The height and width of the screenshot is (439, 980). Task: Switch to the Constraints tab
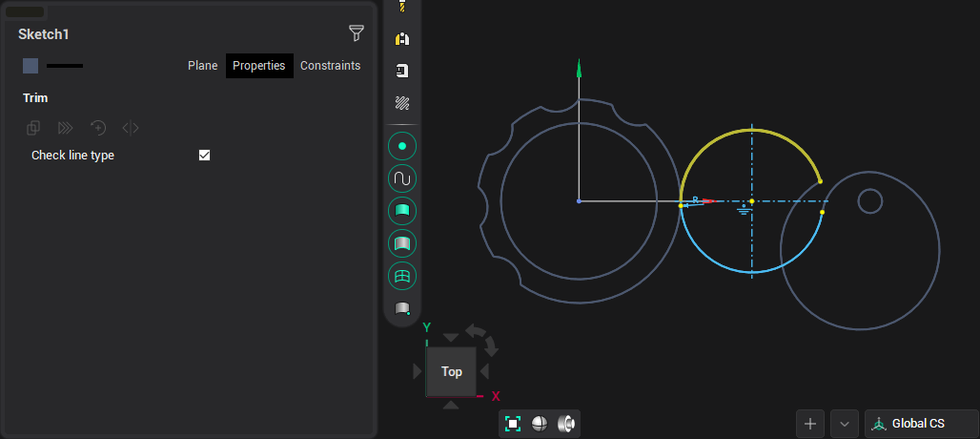pos(330,66)
